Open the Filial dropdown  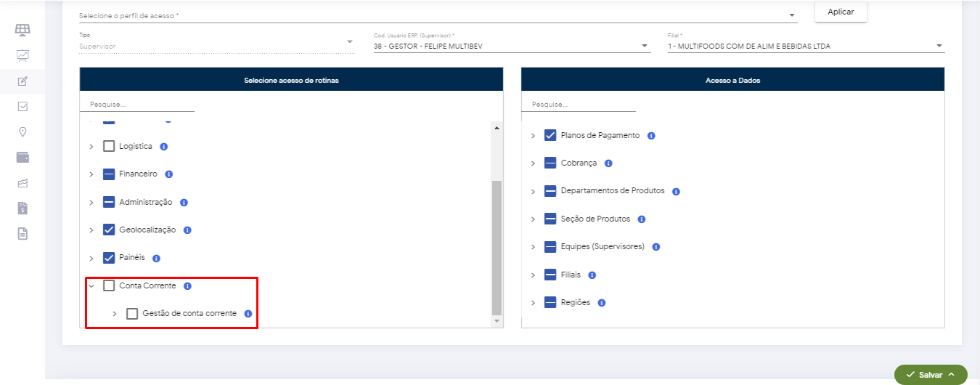805,46
